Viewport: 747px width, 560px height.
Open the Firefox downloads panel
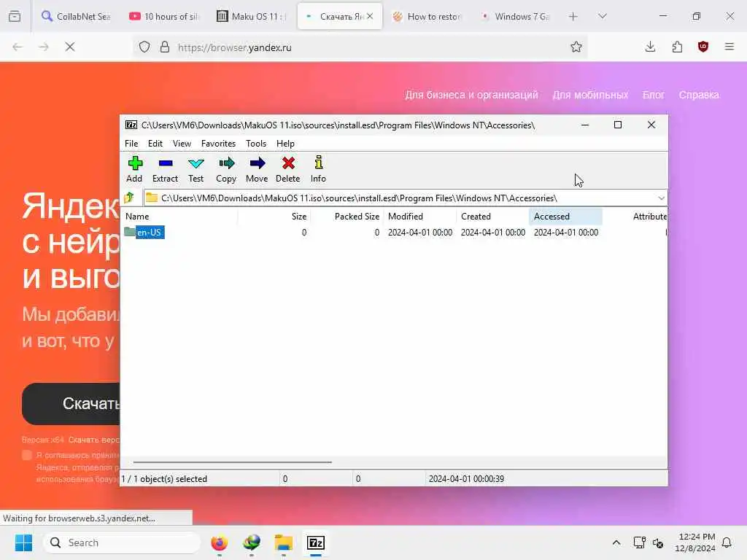(650, 47)
